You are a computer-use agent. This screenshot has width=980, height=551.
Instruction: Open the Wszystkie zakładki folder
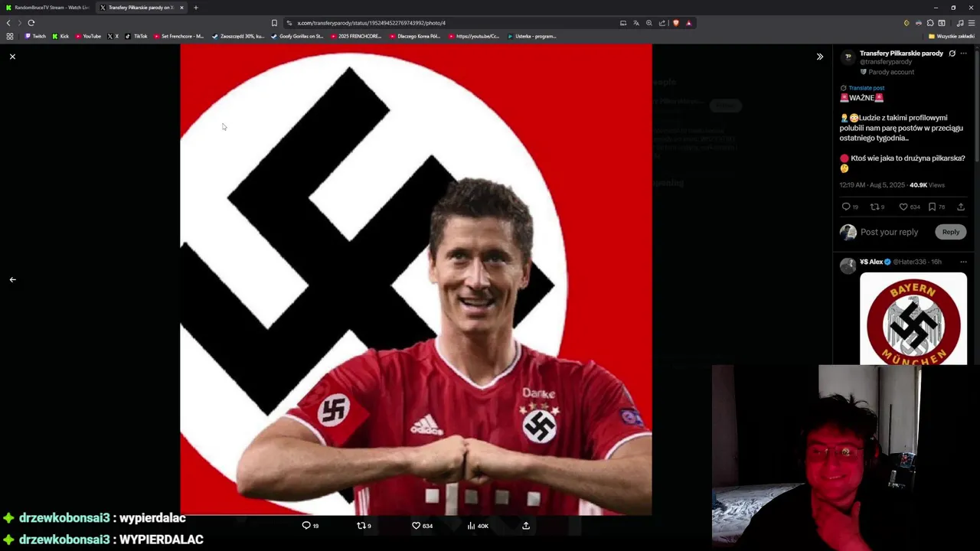[951, 36]
